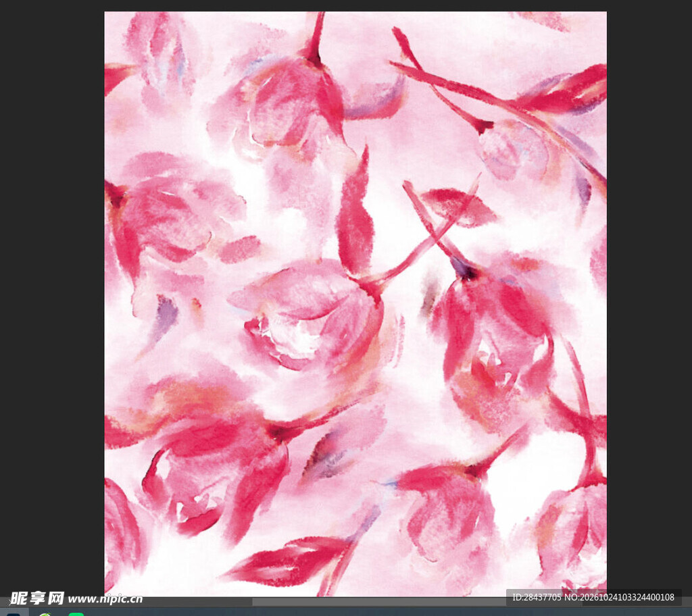Open the round green-white taskbar browser icon
Screen dimensions: 692x616
[x=45, y=614]
